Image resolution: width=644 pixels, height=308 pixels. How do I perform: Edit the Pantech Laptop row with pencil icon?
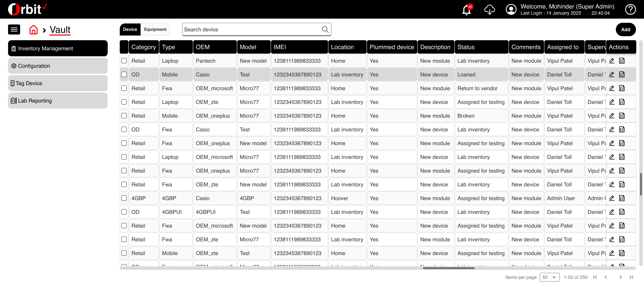point(612,61)
